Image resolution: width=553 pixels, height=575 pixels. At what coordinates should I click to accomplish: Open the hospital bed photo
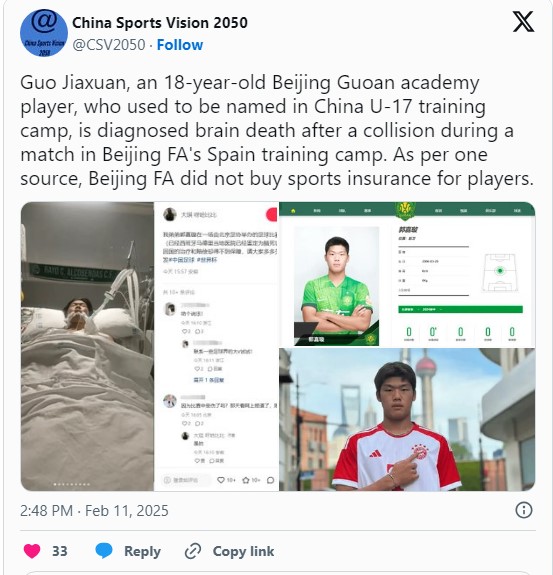pos(87,346)
